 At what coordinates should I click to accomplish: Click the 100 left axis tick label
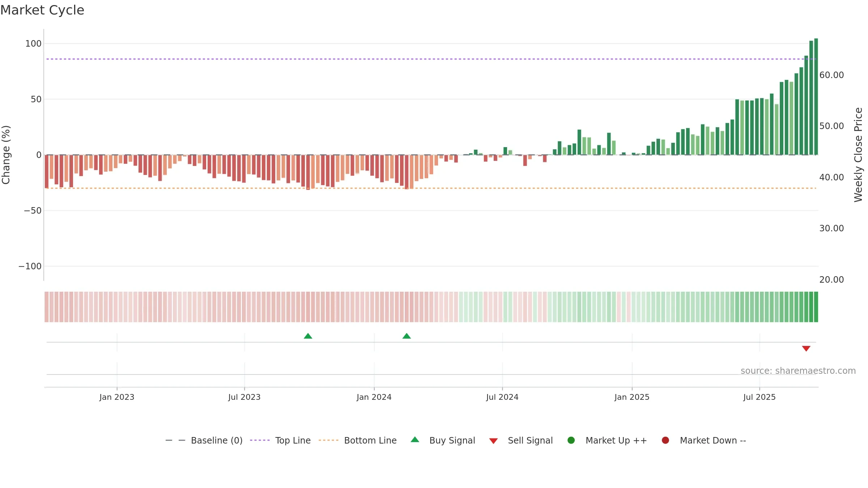click(33, 44)
